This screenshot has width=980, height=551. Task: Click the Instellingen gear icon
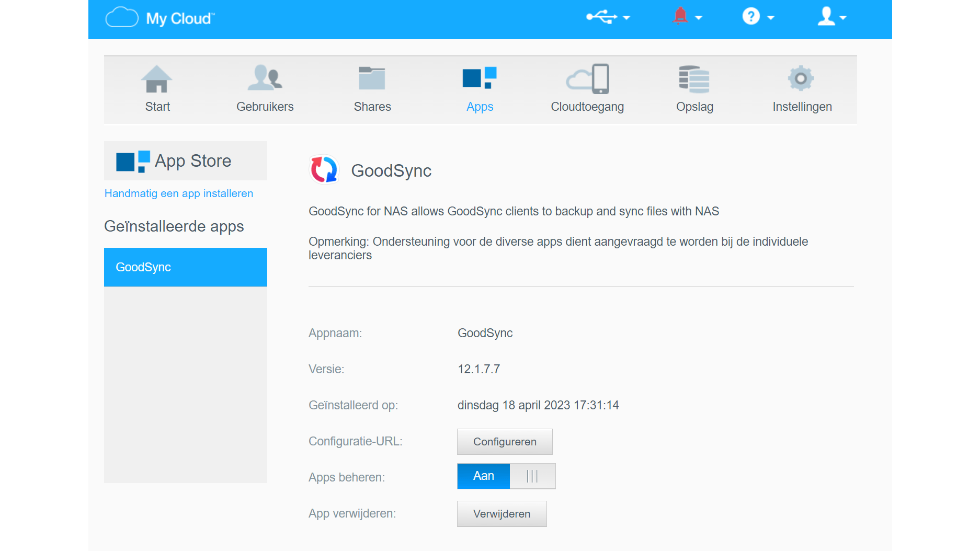(x=801, y=78)
